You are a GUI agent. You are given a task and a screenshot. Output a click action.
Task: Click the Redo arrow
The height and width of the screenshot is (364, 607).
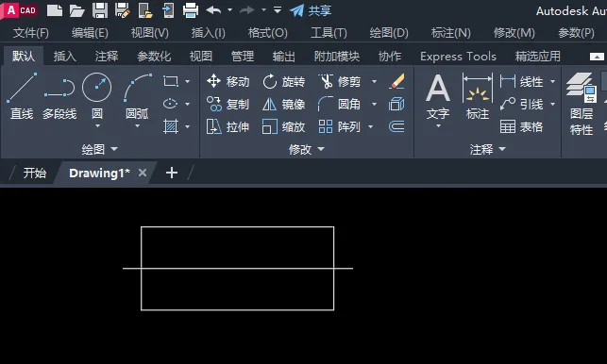pyautogui.click(x=247, y=10)
